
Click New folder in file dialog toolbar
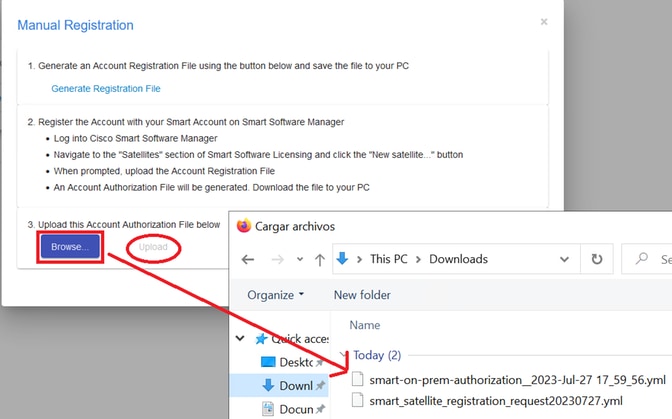362,295
